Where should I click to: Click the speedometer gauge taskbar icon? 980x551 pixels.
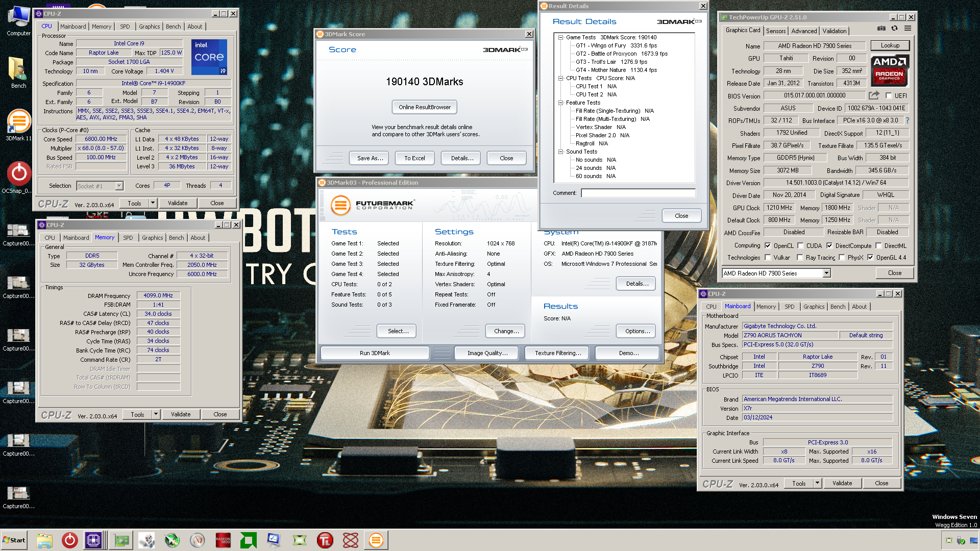(x=198, y=540)
